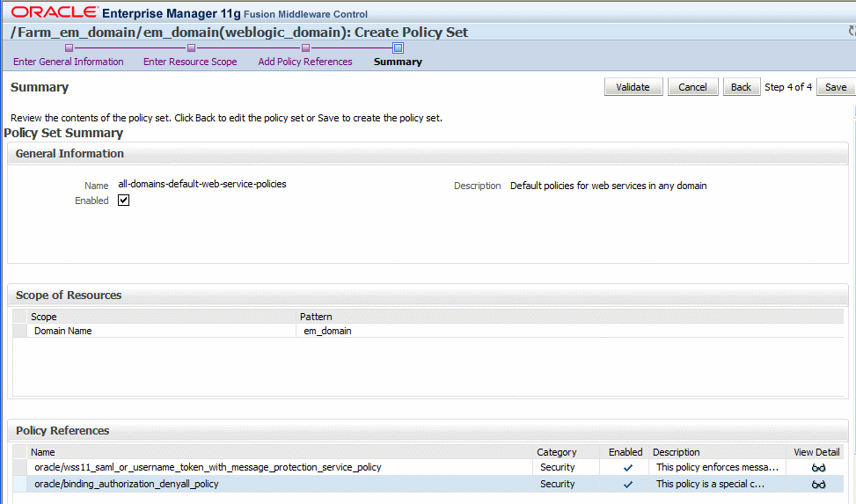The width and height of the screenshot is (856, 504).
Task: Select the Domain Name scope cell
Action: 62,331
